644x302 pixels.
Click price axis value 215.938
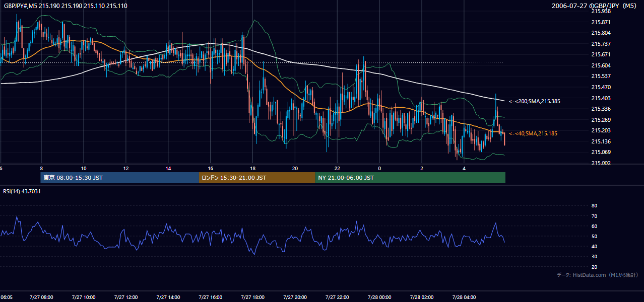point(601,11)
